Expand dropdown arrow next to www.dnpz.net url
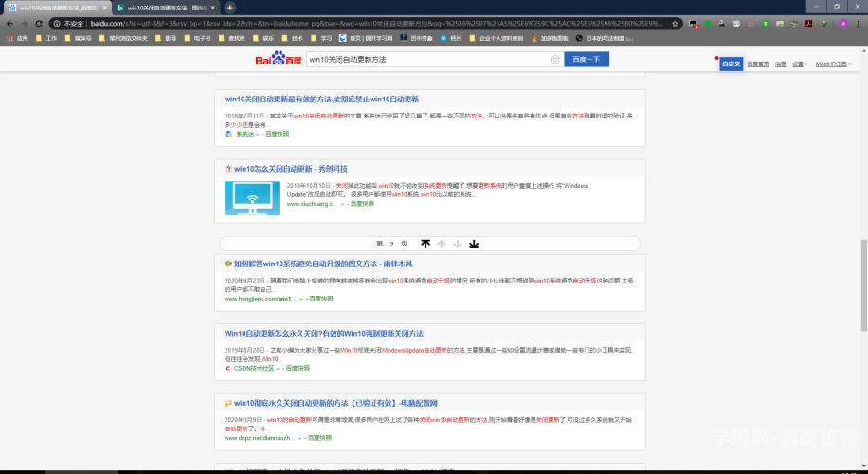This screenshot has width=868, height=474. click(x=300, y=439)
